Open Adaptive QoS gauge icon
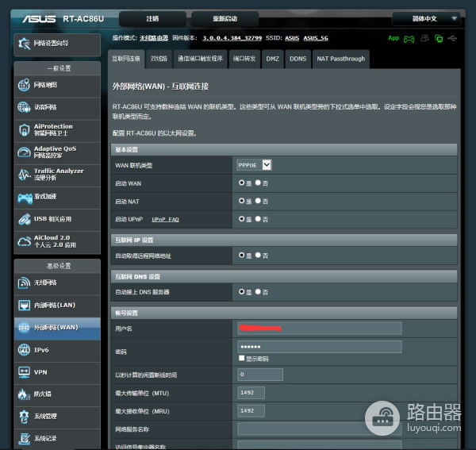This screenshot has width=476, height=450. pyautogui.click(x=24, y=152)
